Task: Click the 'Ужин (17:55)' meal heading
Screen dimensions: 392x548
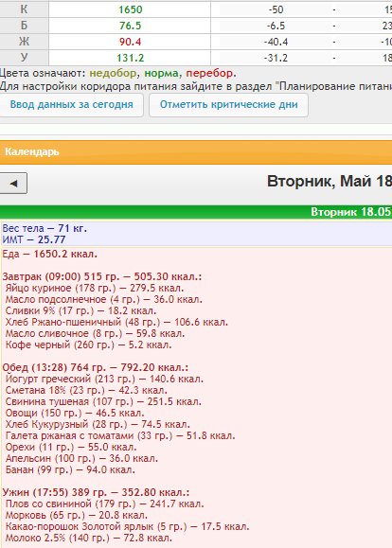Action: [96, 493]
